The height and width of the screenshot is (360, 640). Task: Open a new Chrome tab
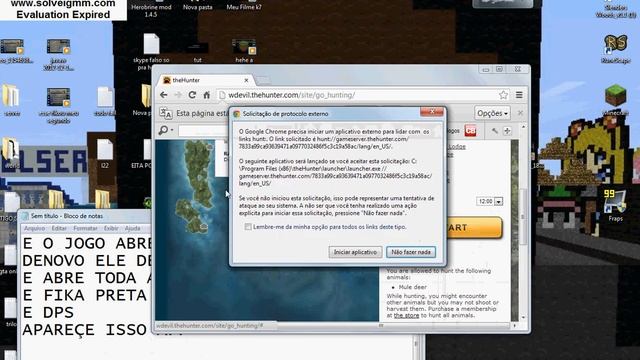(263, 80)
